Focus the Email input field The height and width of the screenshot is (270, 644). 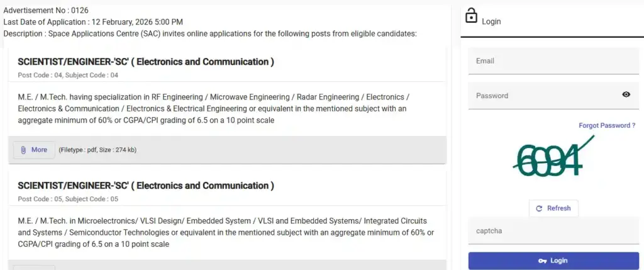point(553,61)
